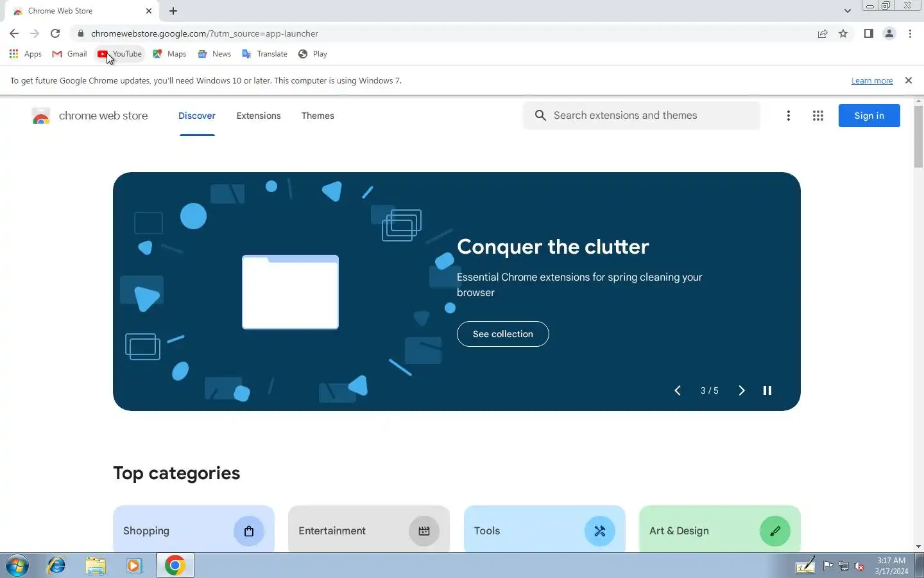Click the Learn more link
The height and width of the screenshot is (578, 924).
(872, 80)
